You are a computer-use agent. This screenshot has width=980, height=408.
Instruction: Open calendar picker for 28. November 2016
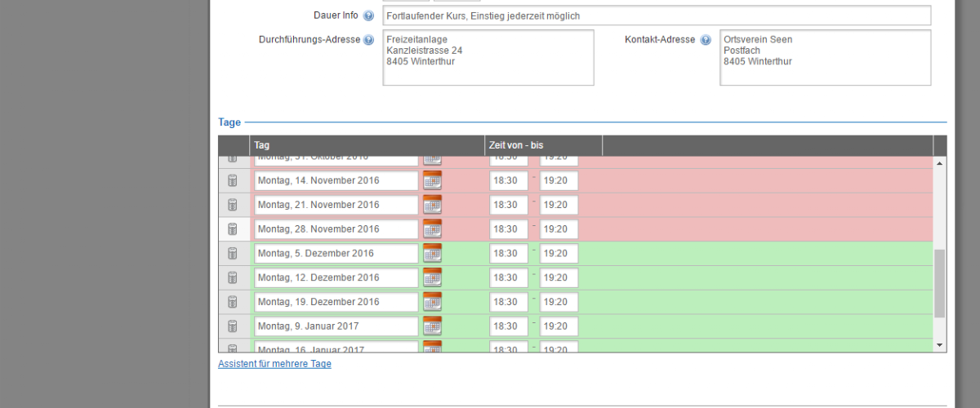coord(432,229)
